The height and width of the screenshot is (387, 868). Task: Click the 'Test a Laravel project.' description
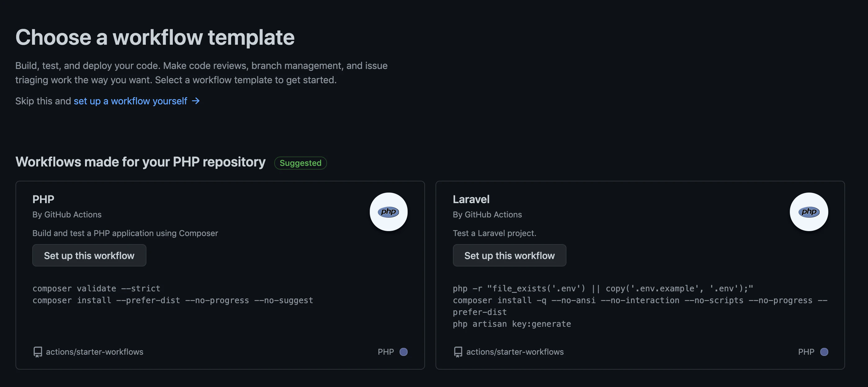[x=494, y=233]
